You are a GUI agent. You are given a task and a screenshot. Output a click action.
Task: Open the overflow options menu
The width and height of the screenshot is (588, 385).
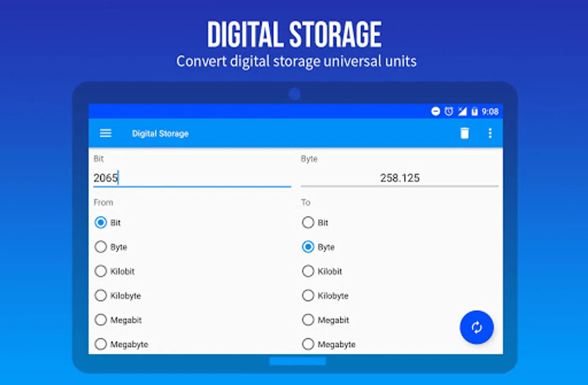[490, 133]
